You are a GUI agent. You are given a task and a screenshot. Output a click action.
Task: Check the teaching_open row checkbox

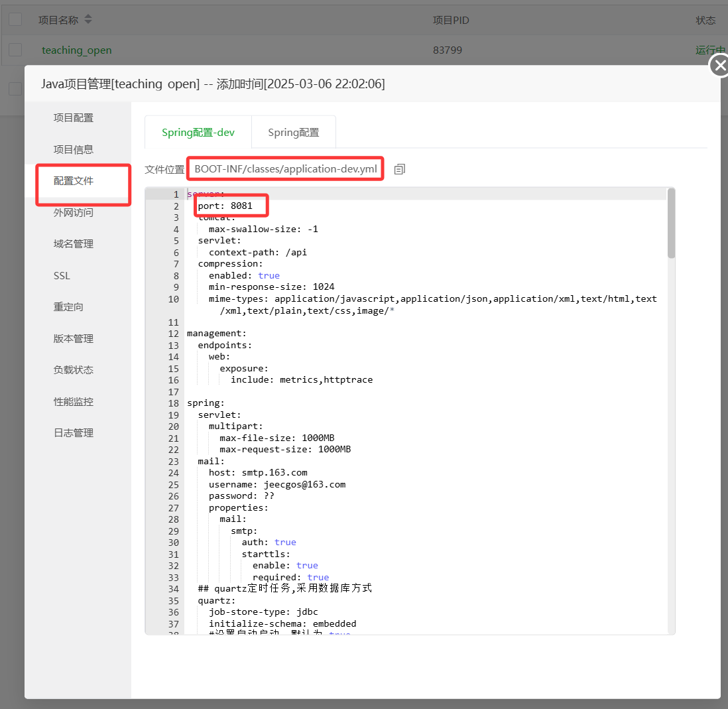[x=15, y=50]
